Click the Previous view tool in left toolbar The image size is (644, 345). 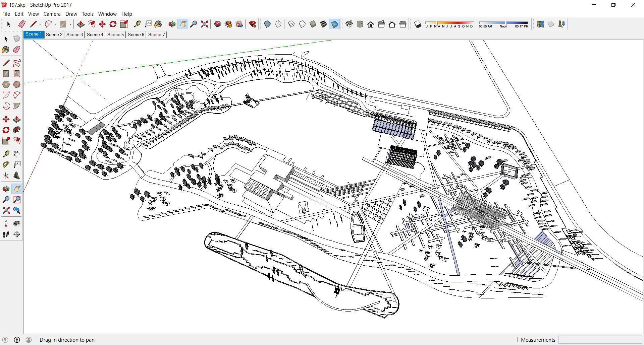pos(17,210)
